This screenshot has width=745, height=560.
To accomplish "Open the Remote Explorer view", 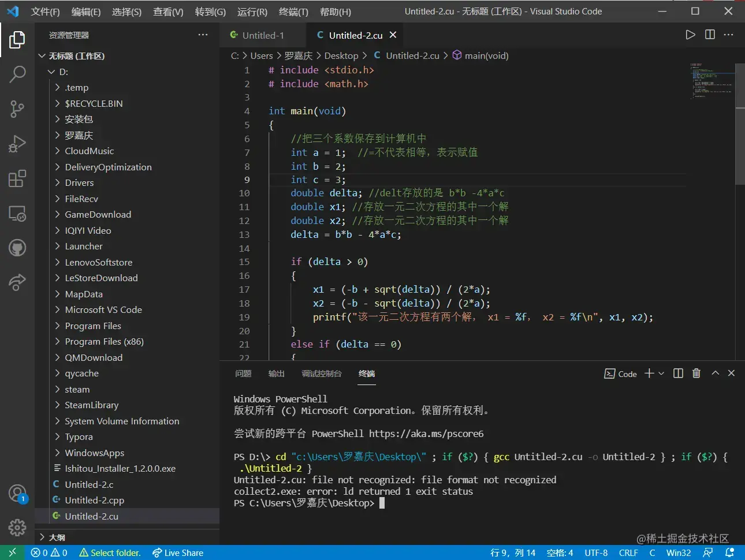I will [x=17, y=213].
